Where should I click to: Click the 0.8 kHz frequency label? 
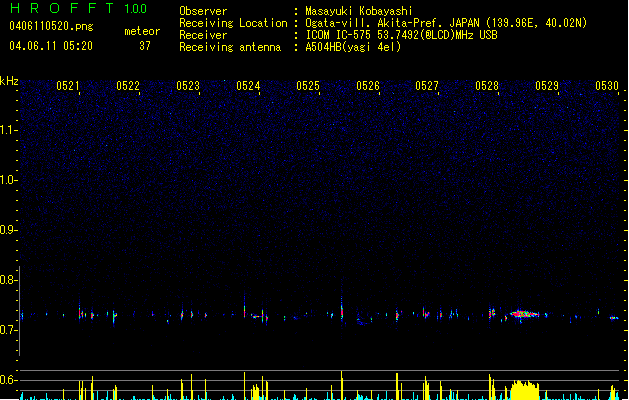(8, 280)
